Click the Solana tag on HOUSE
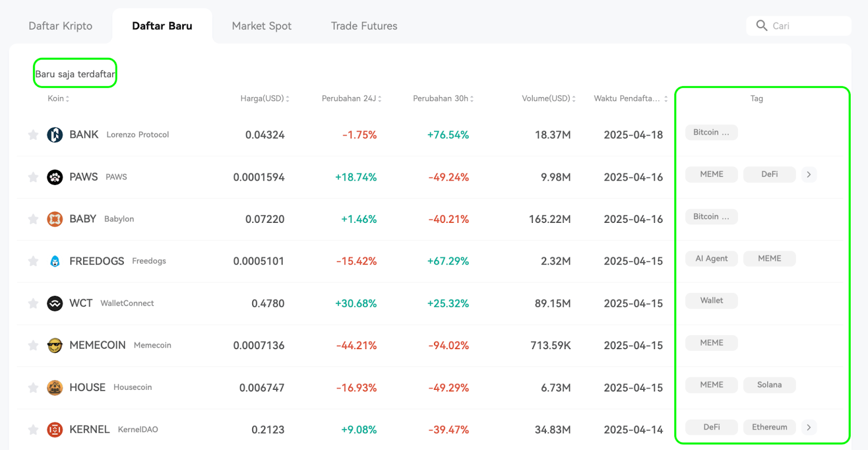 [x=769, y=385]
